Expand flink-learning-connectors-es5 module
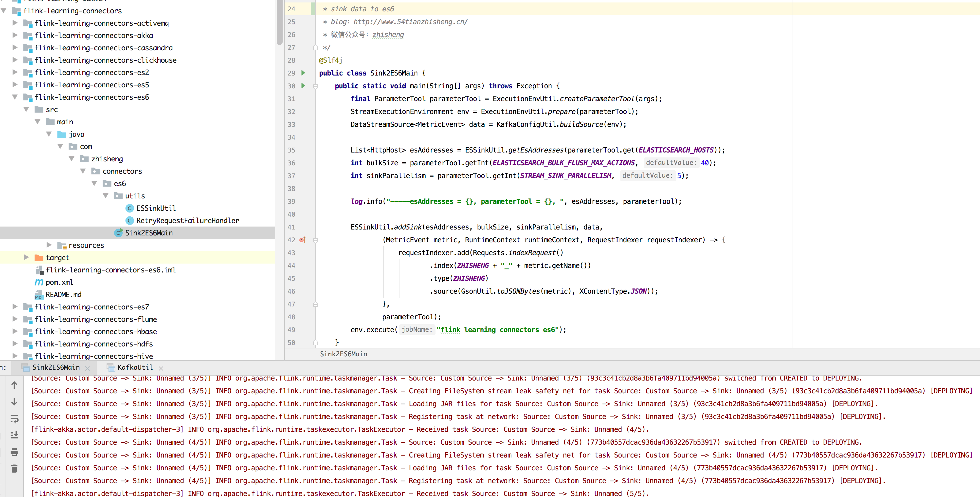980x497 pixels. (15, 84)
